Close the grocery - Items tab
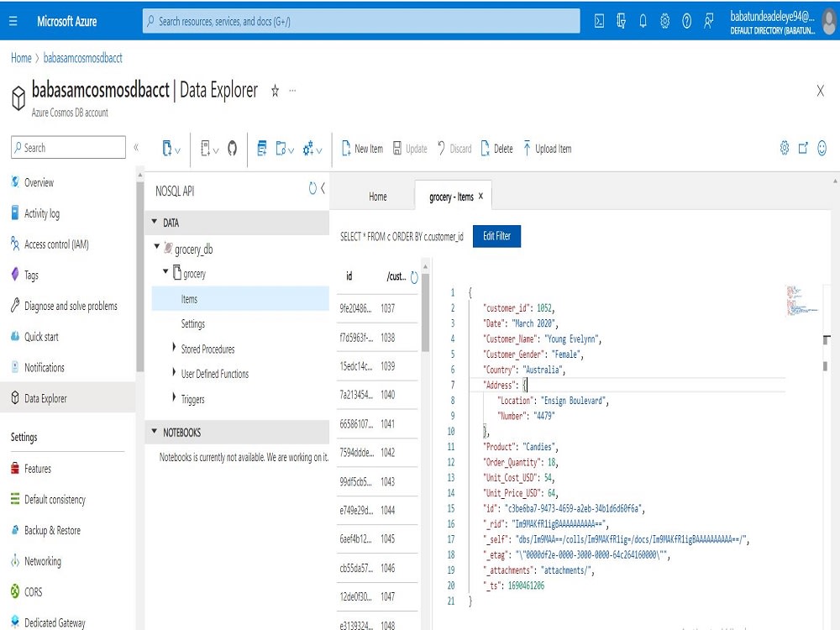This screenshot has width=840, height=630. 480,196
